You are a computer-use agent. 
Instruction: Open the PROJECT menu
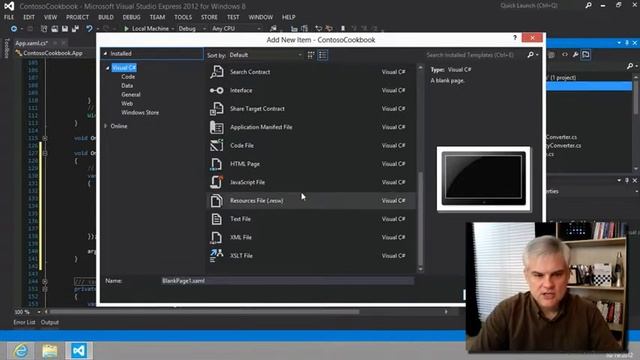(x=77, y=17)
